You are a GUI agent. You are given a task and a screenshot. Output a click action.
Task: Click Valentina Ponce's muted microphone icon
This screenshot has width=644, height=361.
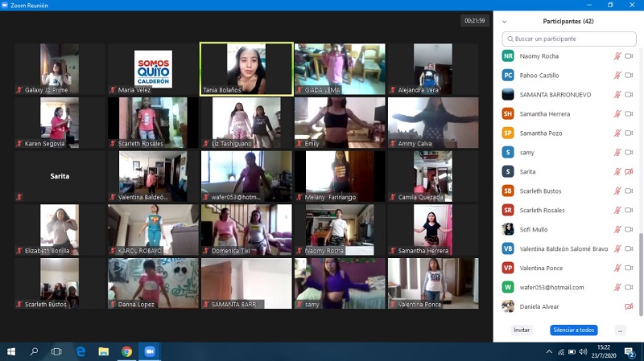(x=617, y=269)
